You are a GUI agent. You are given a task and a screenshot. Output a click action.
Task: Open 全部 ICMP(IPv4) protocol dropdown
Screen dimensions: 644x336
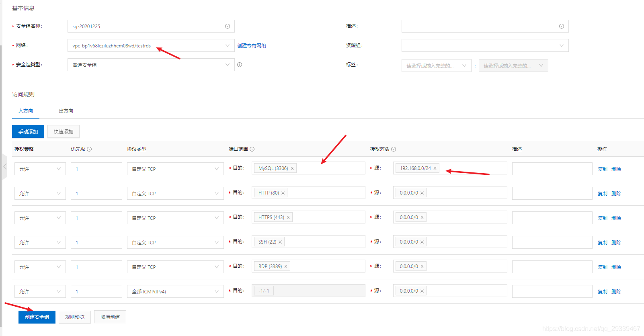175,291
